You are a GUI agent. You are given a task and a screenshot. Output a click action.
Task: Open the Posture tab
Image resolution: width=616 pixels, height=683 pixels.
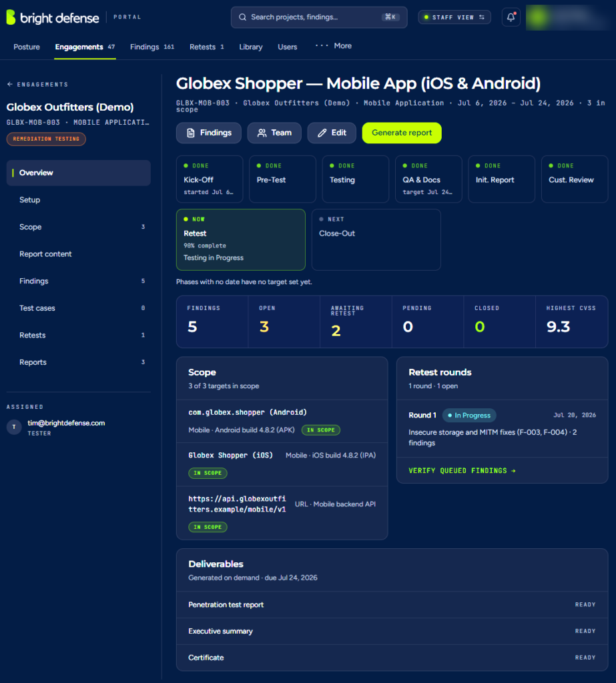pyautogui.click(x=27, y=47)
